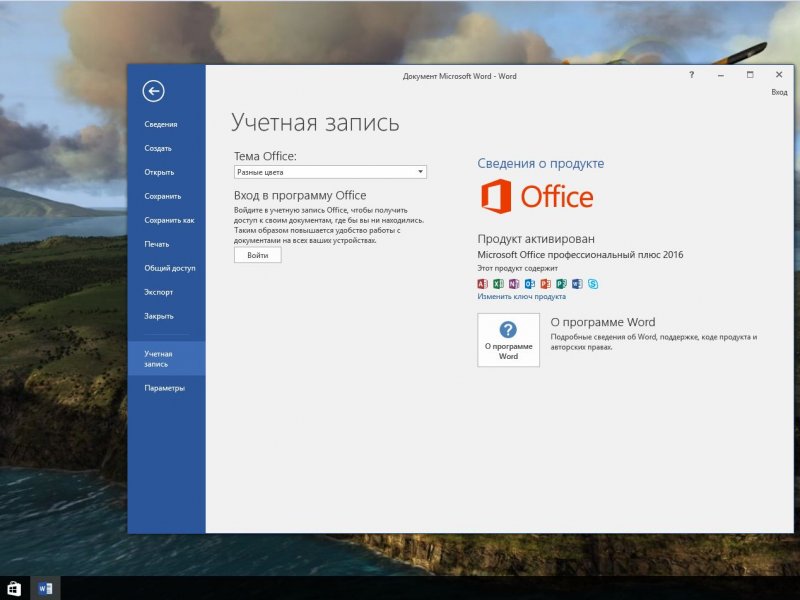Click the Изменить ключ продукта link
The width and height of the screenshot is (800, 600).
[x=521, y=296]
